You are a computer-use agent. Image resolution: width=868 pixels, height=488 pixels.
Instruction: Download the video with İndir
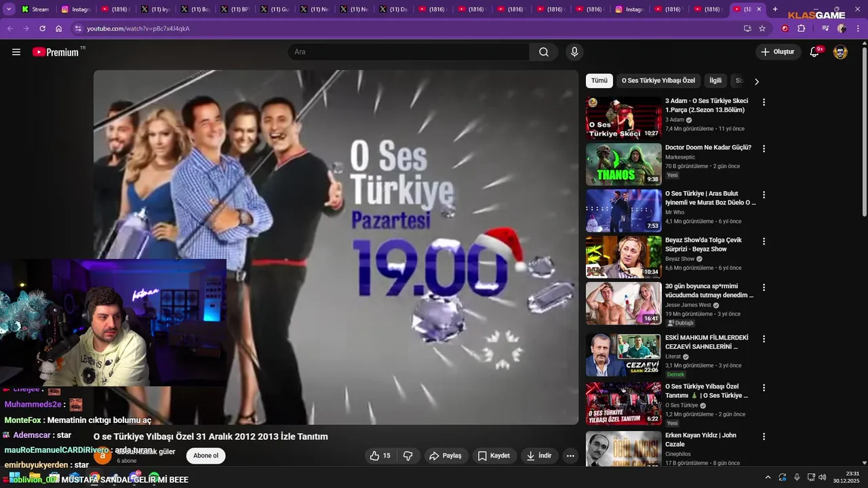(539, 455)
